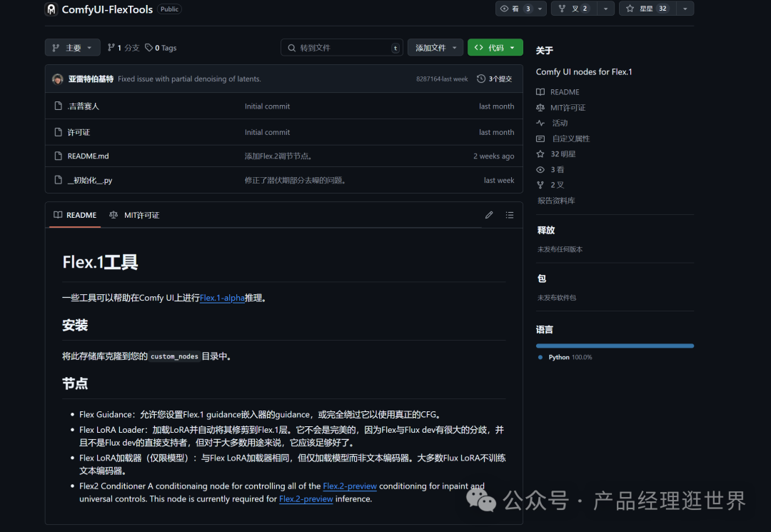Image resolution: width=771 pixels, height=532 pixels.
Task: Follow the Flex.1-alpha link
Action: point(222,298)
